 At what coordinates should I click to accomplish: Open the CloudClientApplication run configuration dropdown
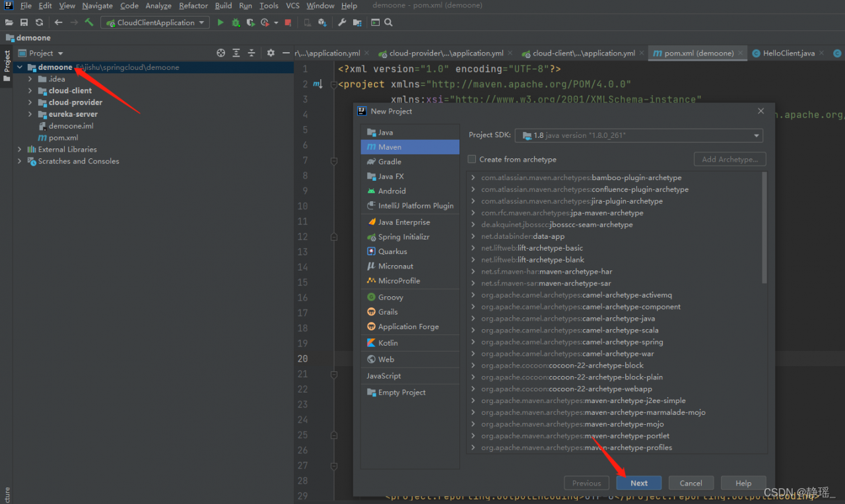[x=155, y=22]
